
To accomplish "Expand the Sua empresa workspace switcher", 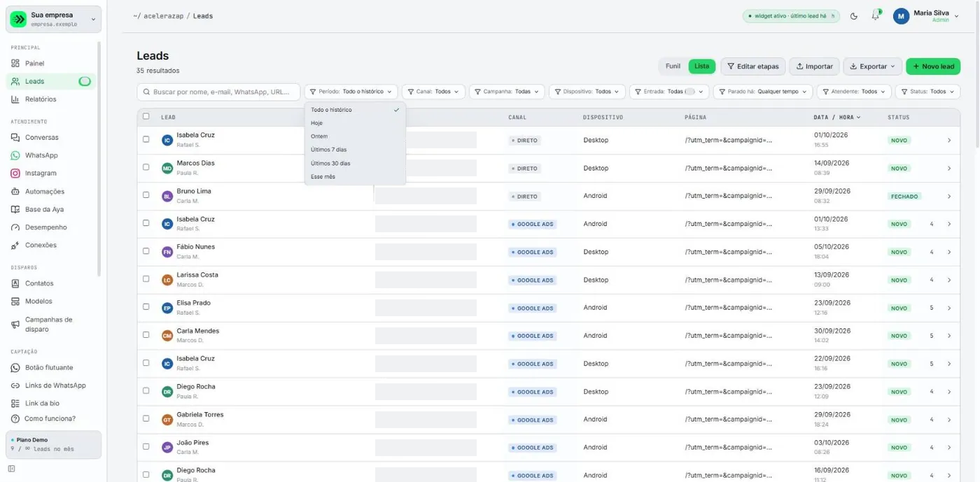I will (x=54, y=20).
